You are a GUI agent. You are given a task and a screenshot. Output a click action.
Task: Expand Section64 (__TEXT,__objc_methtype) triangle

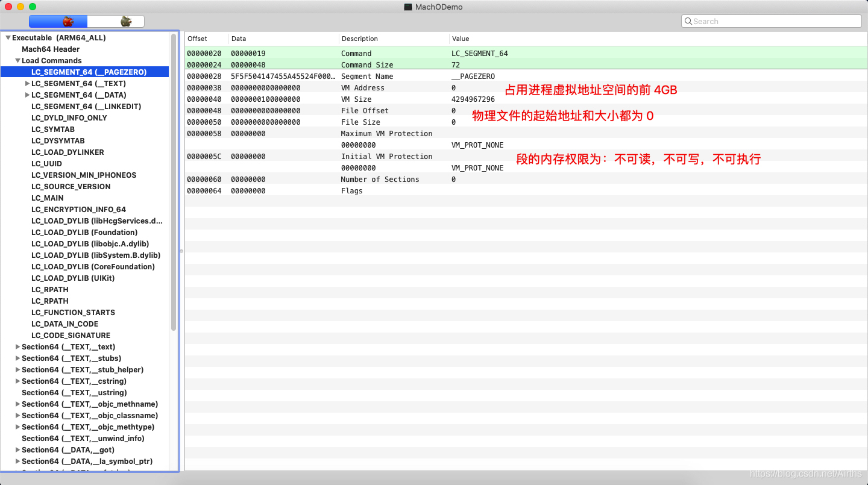tap(17, 427)
